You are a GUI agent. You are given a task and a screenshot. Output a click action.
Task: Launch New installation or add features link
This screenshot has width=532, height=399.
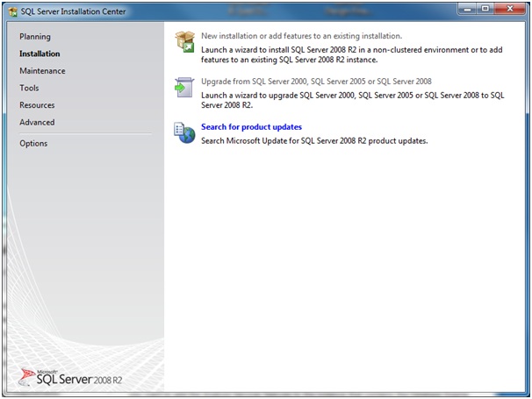pyautogui.click(x=302, y=36)
